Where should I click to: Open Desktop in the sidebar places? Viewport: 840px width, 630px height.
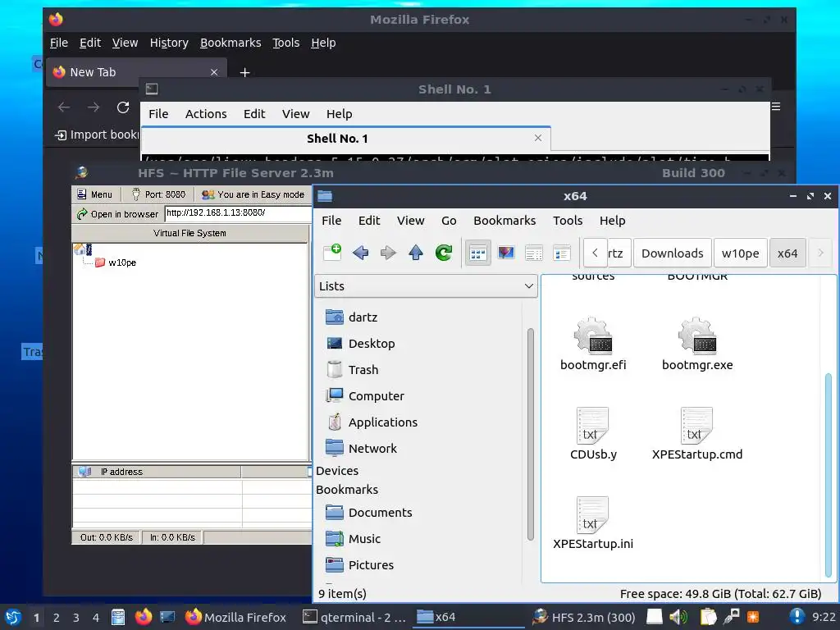click(x=360, y=344)
